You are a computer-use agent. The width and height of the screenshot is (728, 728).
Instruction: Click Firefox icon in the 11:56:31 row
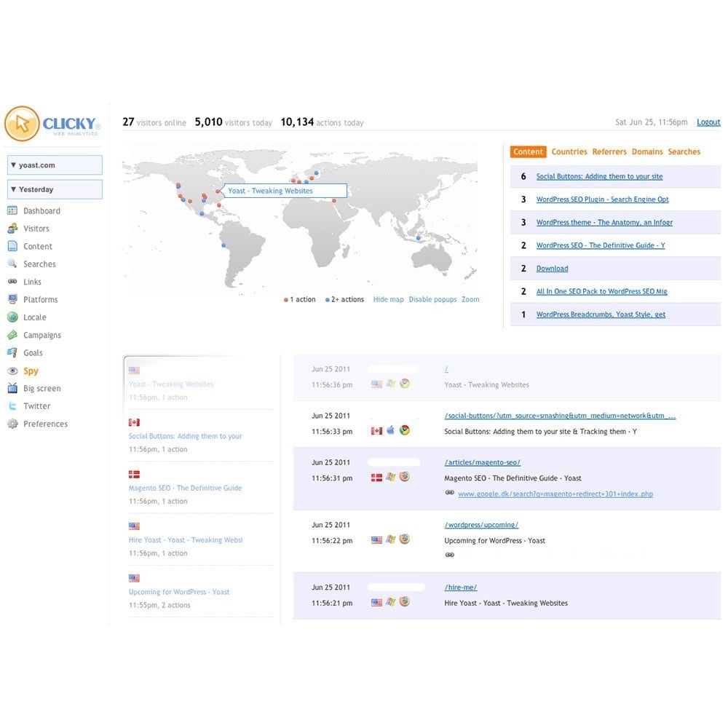pyautogui.click(x=405, y=476)
